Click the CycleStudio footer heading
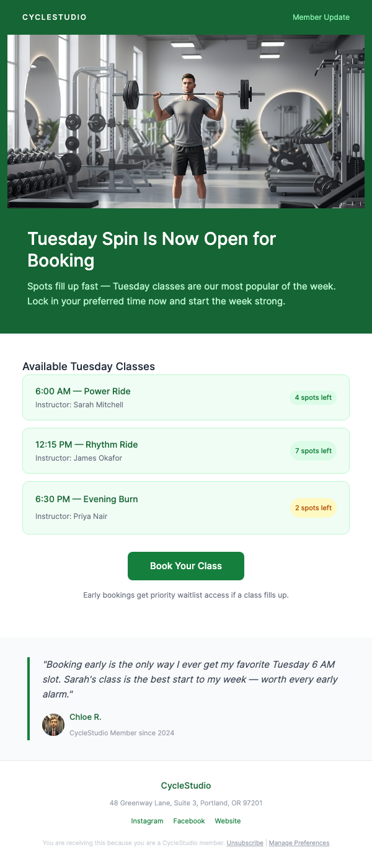 pyautogui.click(x=186, y=785)
